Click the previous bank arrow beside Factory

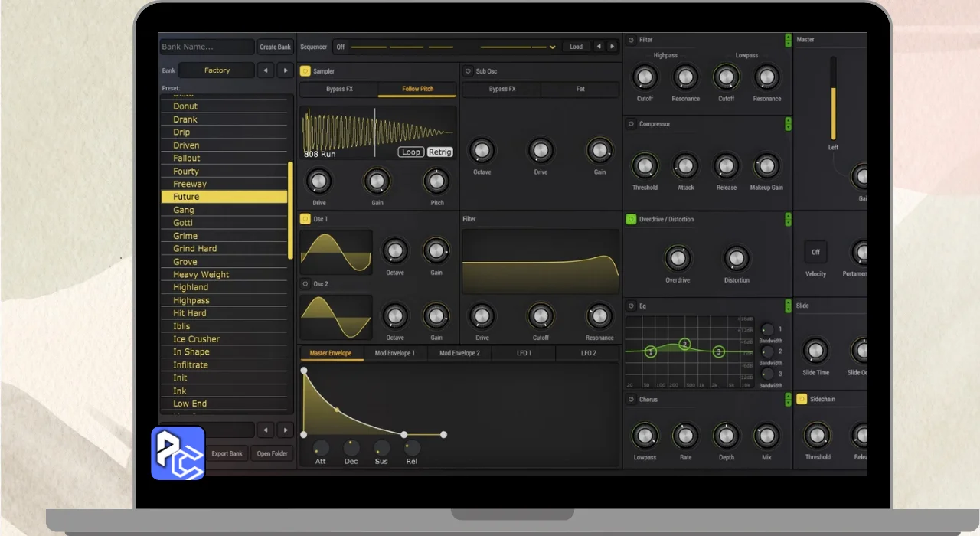pos(265,70)
